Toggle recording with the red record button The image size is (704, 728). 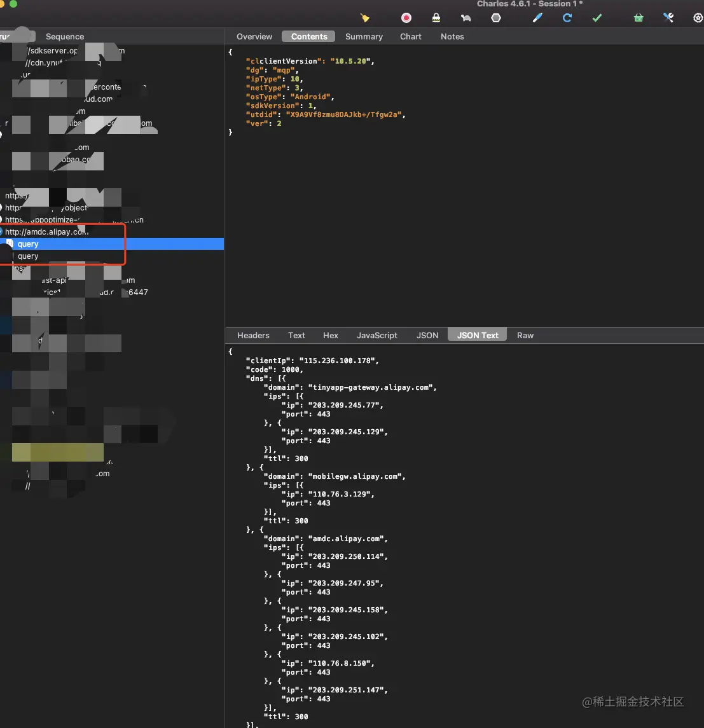click(x=406, y=18)
